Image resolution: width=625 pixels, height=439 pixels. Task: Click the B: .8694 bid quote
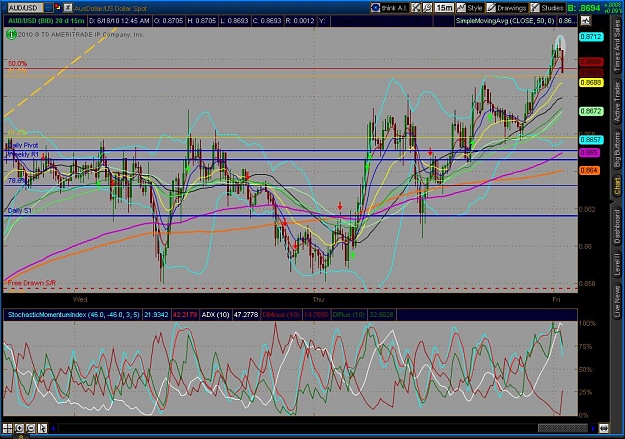tap(584, 8)
